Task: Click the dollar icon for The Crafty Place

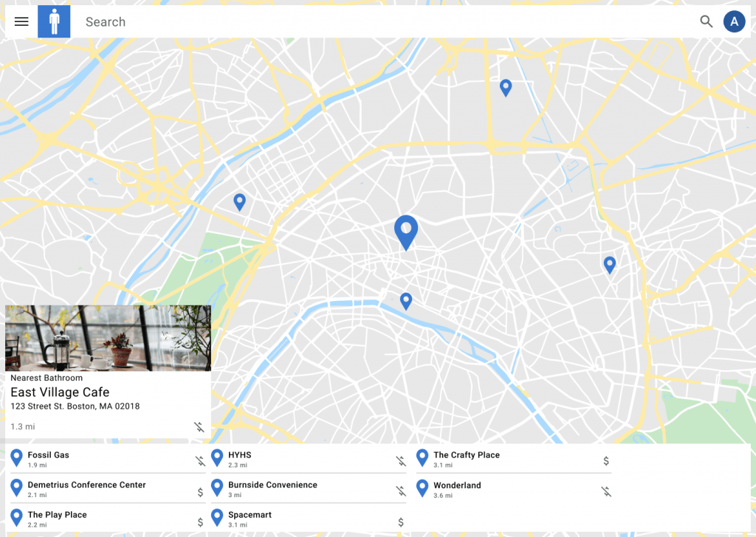Action: pyautogui.click(x=606, y=461)
